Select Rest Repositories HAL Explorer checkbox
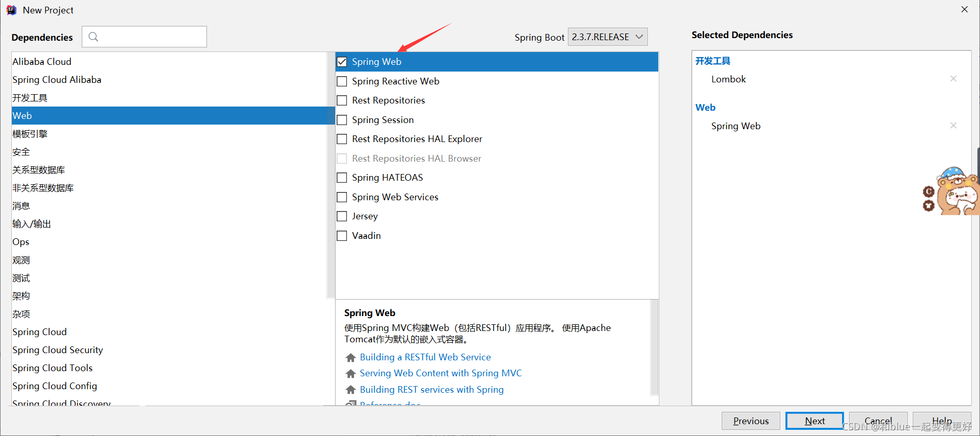 pos(342,139)
